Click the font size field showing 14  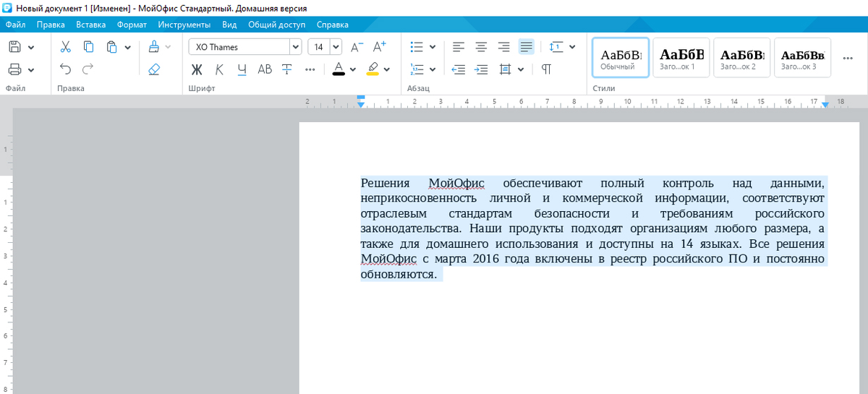click(319, 47)
